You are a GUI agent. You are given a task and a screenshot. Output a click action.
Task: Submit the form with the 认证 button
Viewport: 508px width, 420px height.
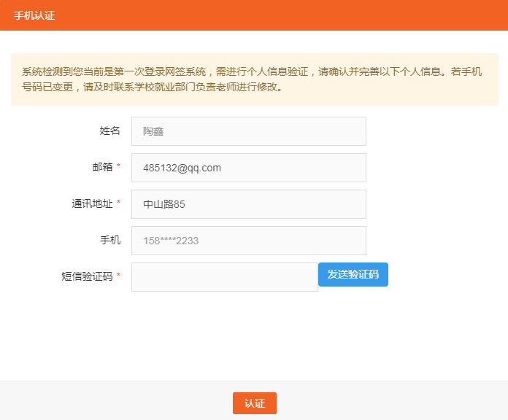(255, 403)
